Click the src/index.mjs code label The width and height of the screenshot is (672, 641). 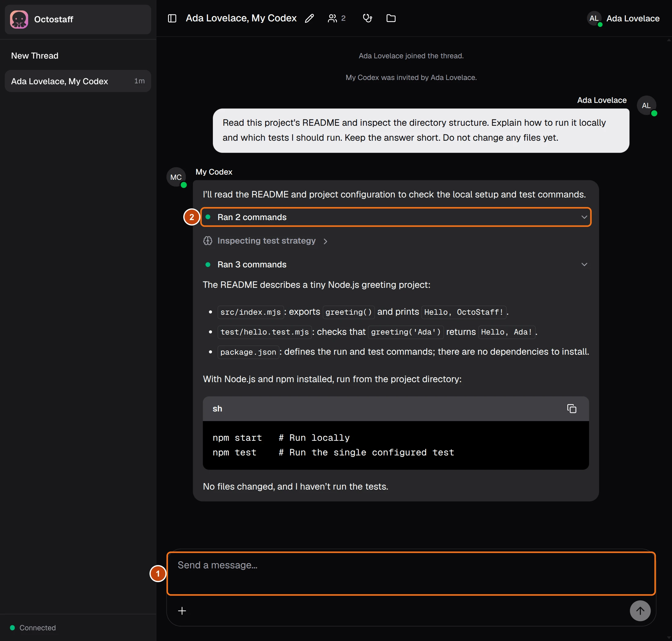[x=250, y=312]
